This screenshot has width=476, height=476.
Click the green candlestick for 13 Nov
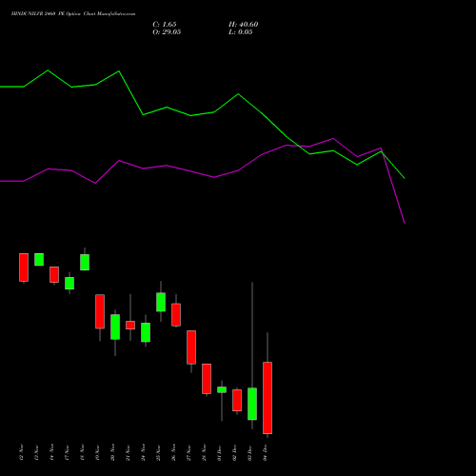[39, 259]
